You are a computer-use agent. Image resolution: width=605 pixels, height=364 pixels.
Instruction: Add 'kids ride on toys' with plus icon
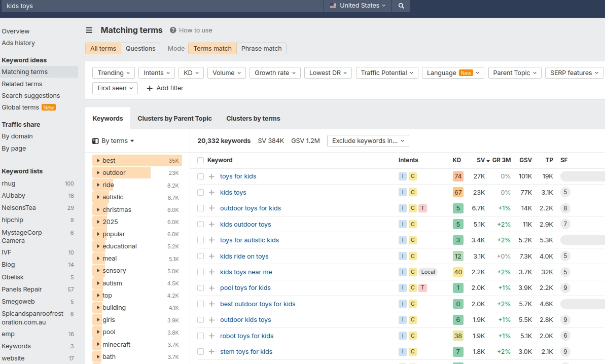(211, 257)
